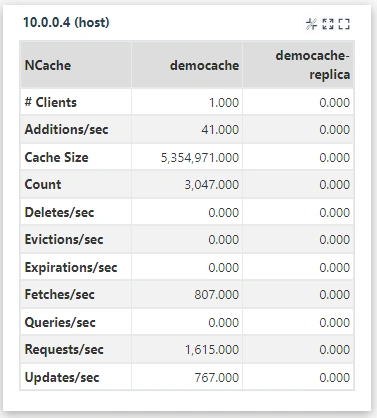Click the Fetches/sec value 807.000

[217, 295]
